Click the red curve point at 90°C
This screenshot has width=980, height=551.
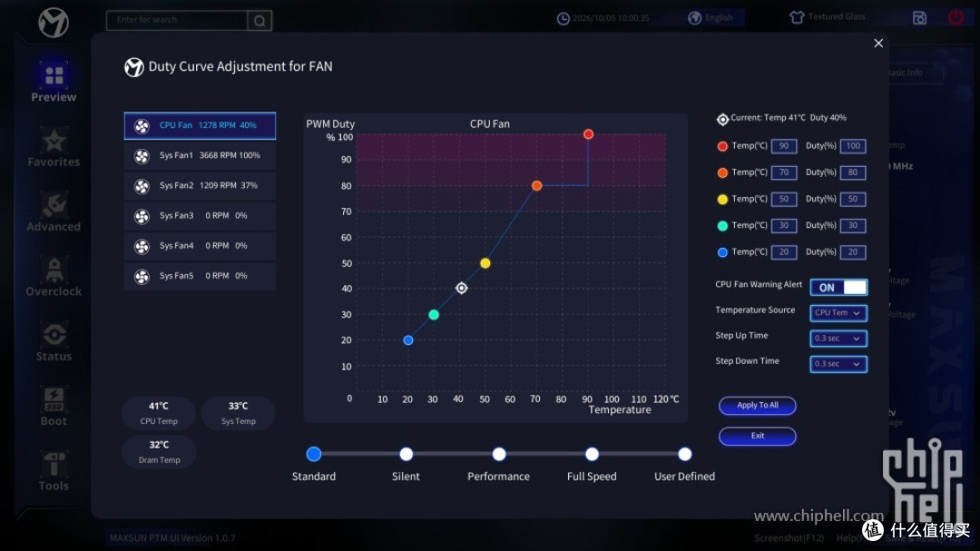(588, 134)
